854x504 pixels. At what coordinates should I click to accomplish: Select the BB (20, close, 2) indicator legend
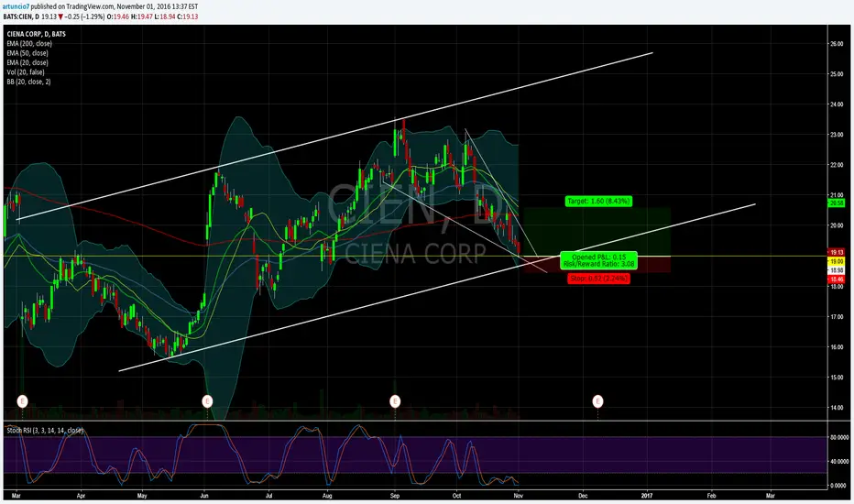click(29, 82)
